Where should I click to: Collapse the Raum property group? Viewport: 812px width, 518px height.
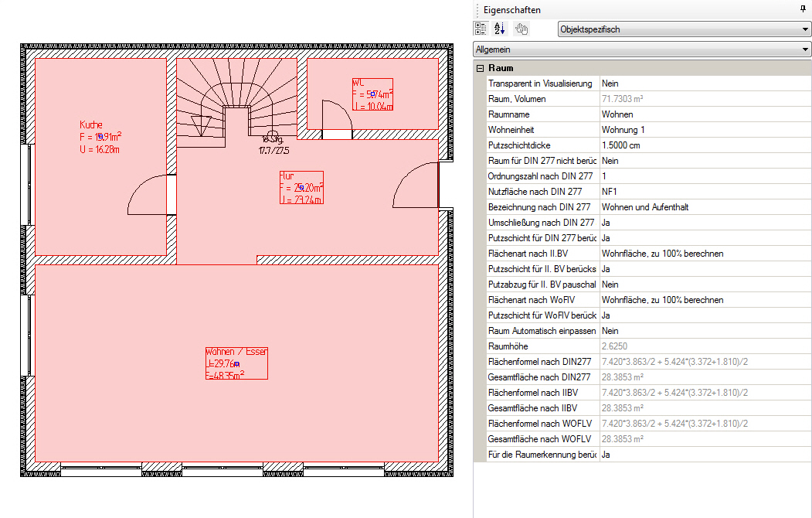tap(480, 68)
